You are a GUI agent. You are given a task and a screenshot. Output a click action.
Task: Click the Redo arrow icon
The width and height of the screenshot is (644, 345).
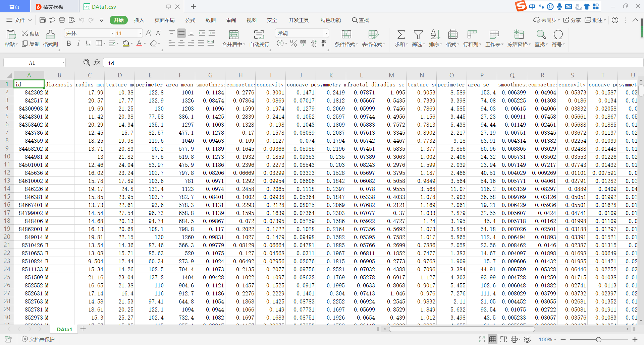pos(91,20)
